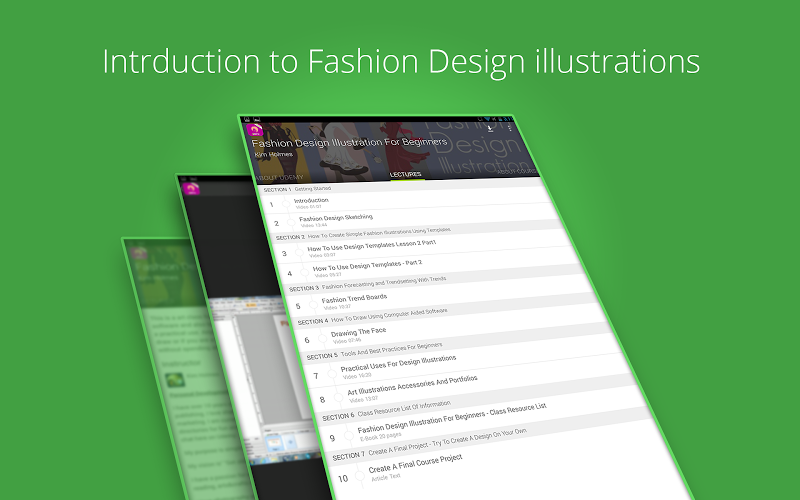Viewport: 800px width, 500px height.
Task: Click SECTION 5 Tools And Best Practices header
Action: tap(374, 351)
